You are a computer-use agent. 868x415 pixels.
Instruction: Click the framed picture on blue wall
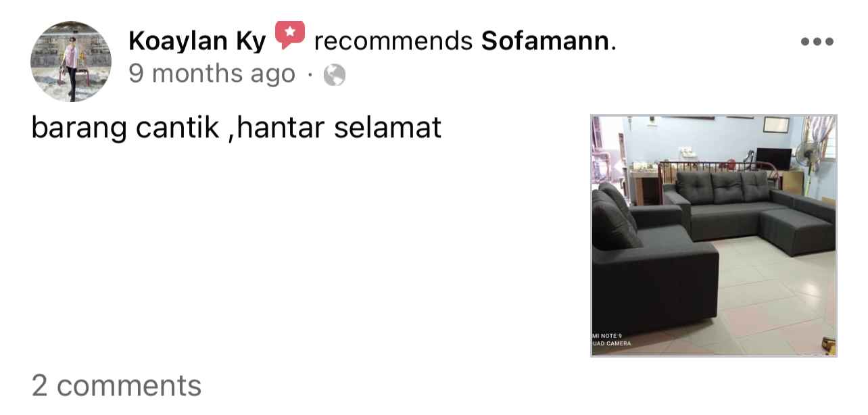(776, 124)
